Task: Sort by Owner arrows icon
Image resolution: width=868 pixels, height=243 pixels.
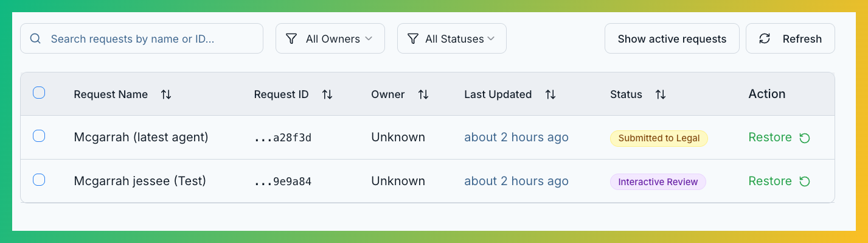Action: (x=423, y=94)
